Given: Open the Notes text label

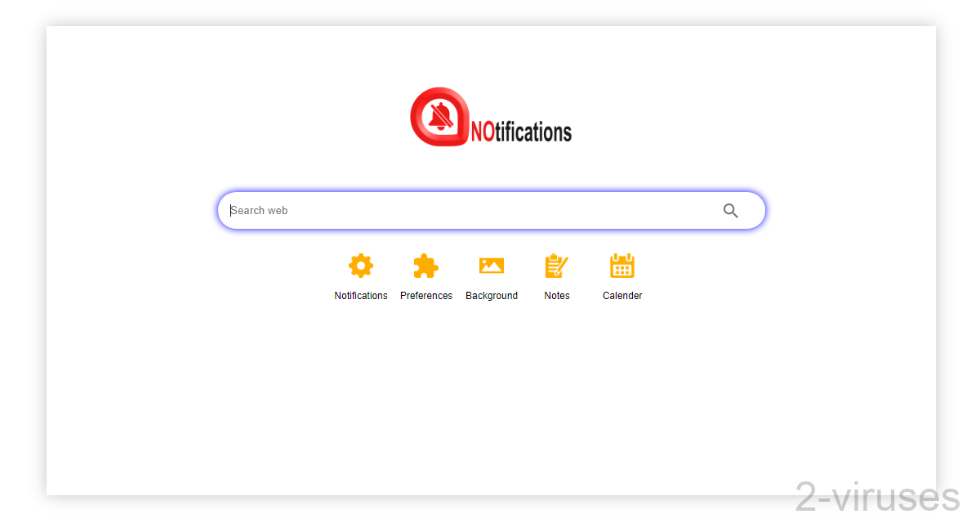Looking at the screenshot, I should click(556, 295).
